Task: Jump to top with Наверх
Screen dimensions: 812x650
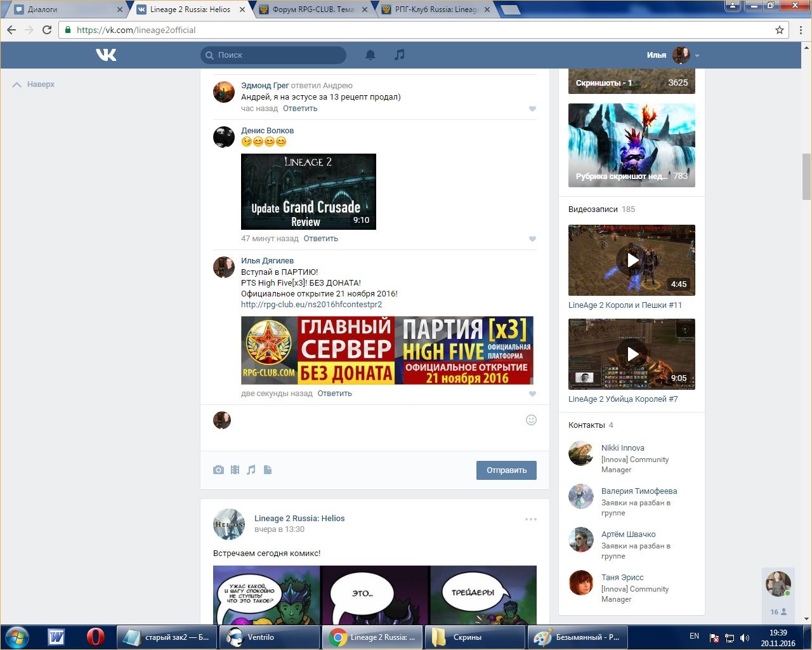Action: (x=34, y=84)
